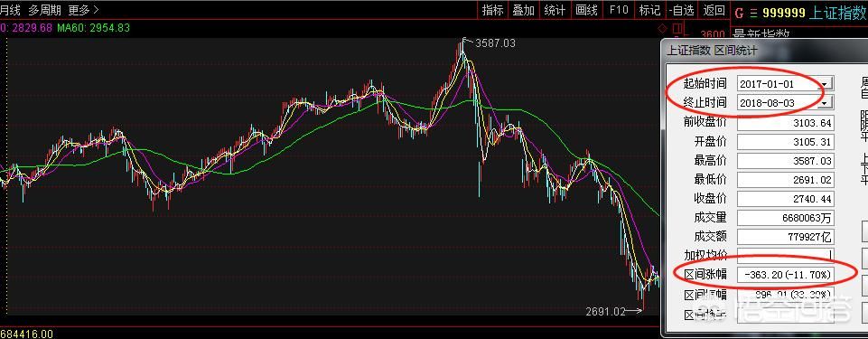Open the 更多 > periods menu

click(x=84, y=10)
